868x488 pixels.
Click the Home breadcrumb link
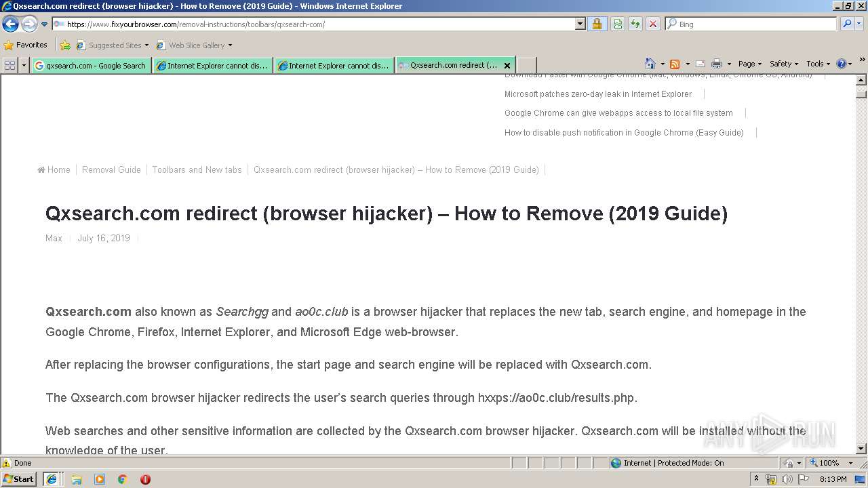(54, 170)
